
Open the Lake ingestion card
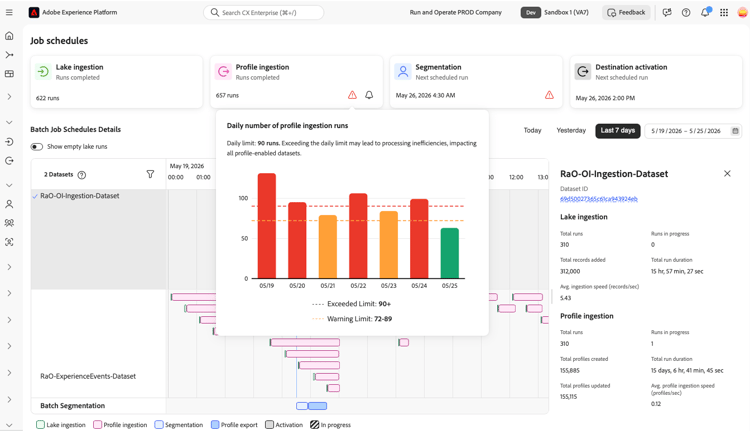(x=117, y=82)
